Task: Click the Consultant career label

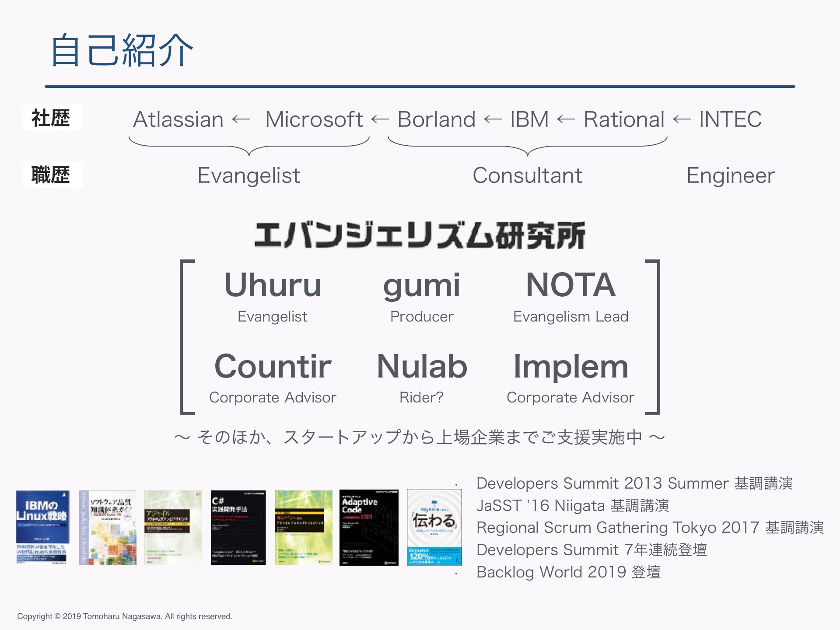Action: click(x=527, y=175)
